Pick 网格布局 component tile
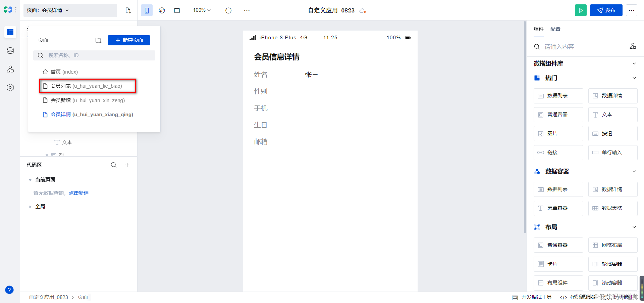Viewport: 644px width, 303px height. [613, 246]
